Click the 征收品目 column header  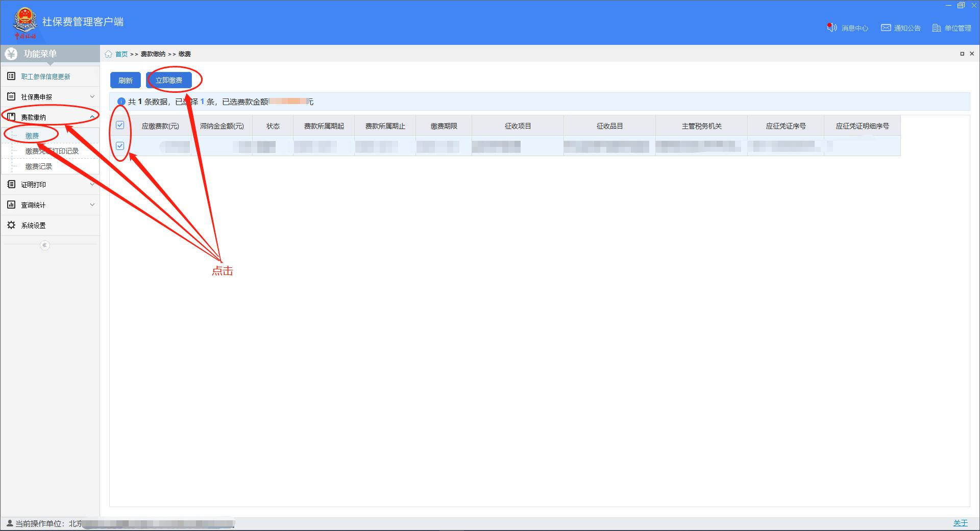(x=610, y=126)
